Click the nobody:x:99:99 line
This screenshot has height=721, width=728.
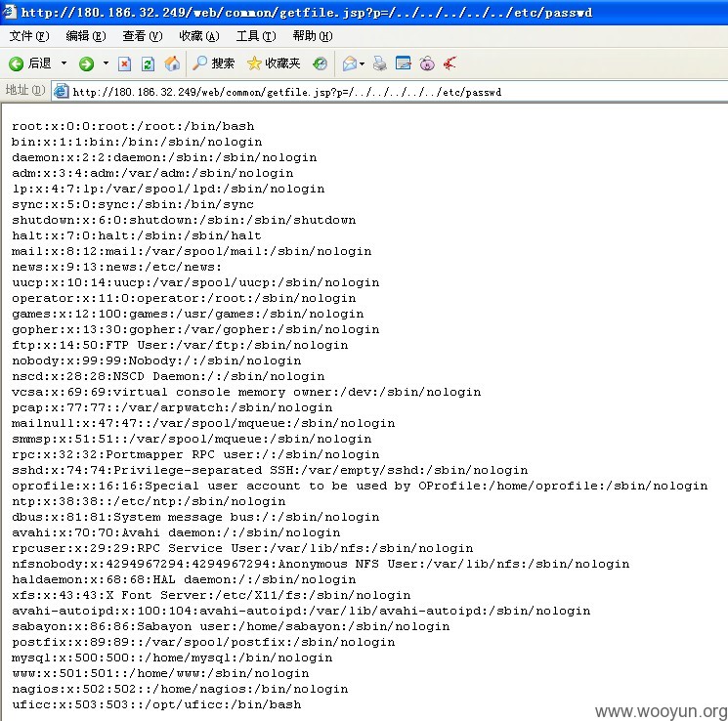(x=156, y=360)
